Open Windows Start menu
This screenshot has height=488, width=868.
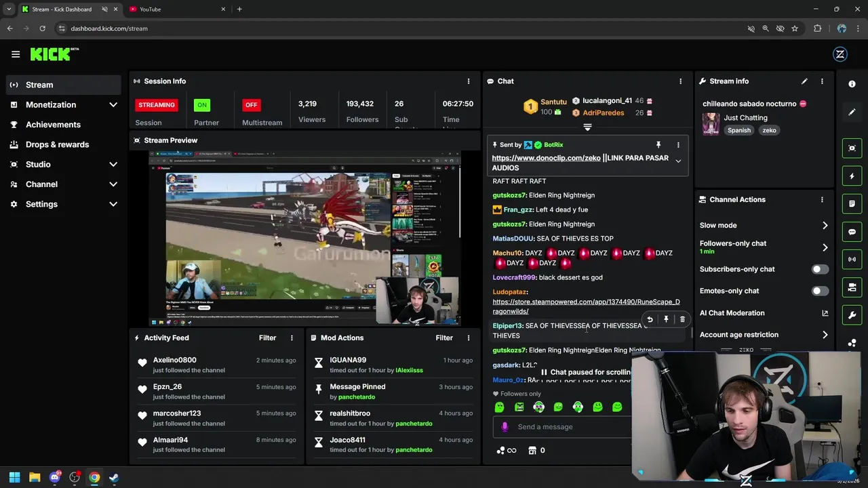click(x=14, y=478)
